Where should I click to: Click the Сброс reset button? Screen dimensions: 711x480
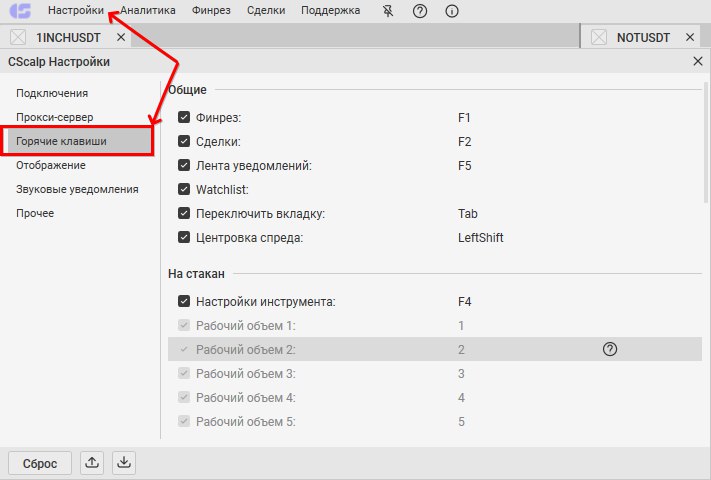click(40, 463)
